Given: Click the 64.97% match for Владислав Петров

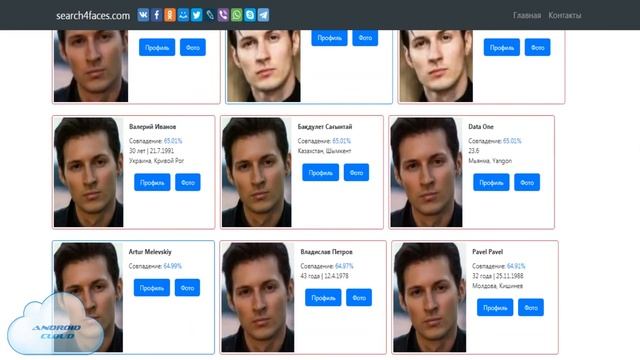Looking at the screenshot, I should 344,266.
